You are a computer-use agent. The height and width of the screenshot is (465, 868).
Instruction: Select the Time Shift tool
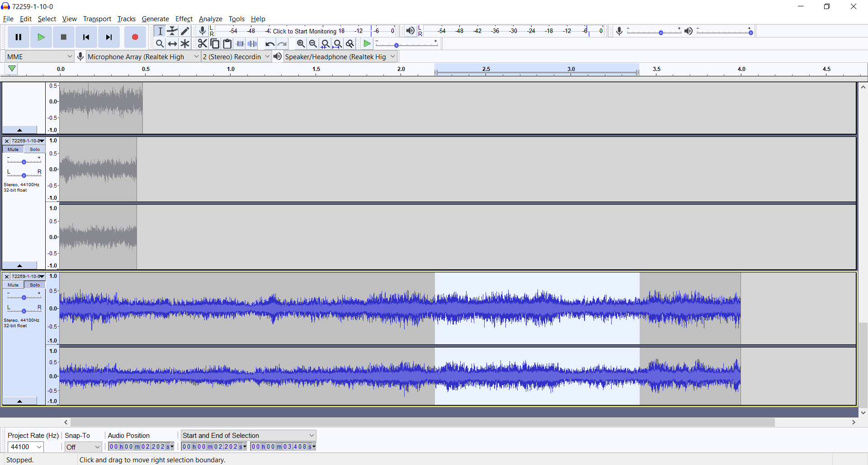point(172,43)
